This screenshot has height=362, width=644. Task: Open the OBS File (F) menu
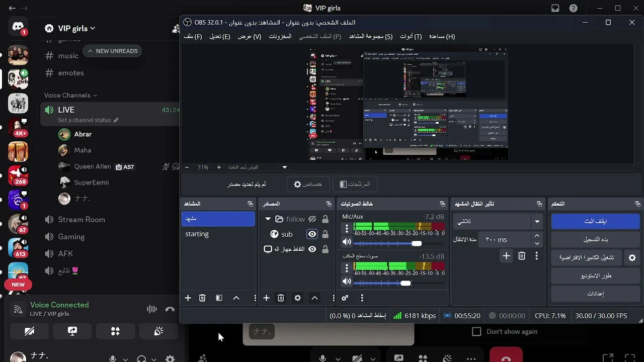193,37
